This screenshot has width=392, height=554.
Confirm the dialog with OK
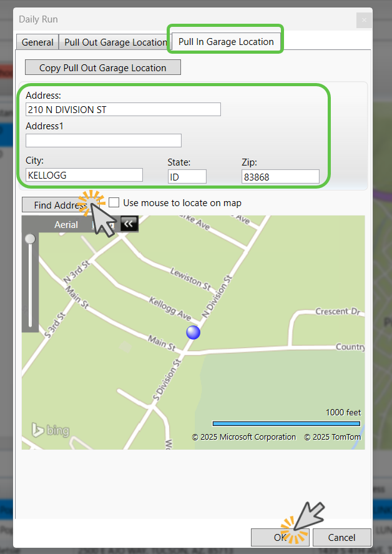tap(280, 537)
